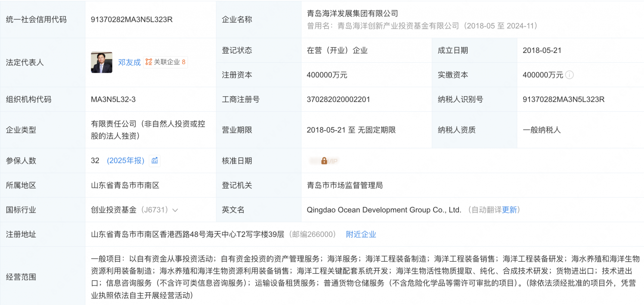This screenshot has height=305, width=644.
Task: Click the 法定代表人 label cell
Action: 43,62
